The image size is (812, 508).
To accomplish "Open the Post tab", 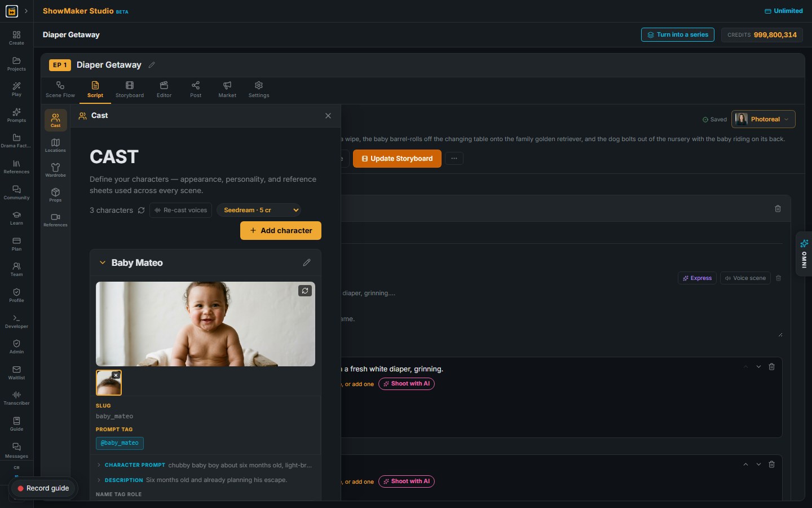I will [x=196, y=90].
